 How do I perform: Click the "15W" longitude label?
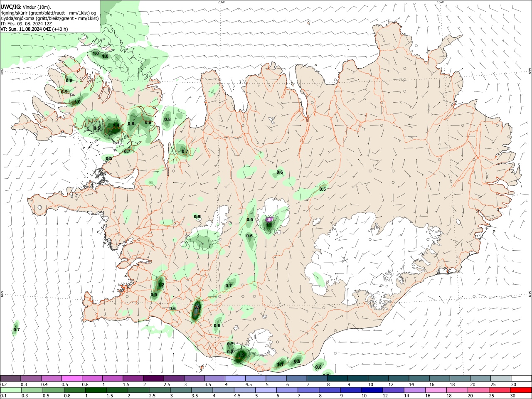click(x=440, y=2)
